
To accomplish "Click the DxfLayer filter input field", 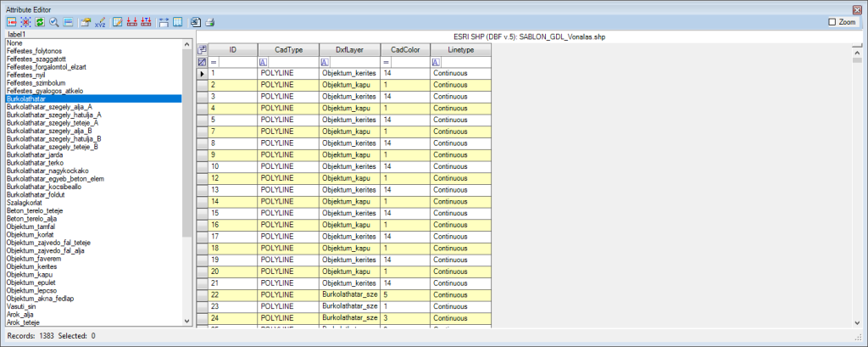I will coord(354,62).
